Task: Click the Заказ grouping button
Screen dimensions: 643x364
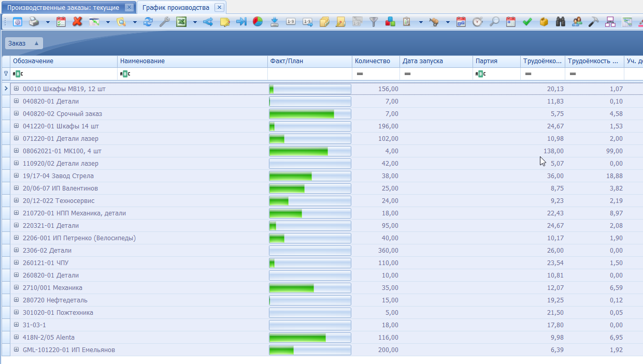Action: [x=23, y=43]
